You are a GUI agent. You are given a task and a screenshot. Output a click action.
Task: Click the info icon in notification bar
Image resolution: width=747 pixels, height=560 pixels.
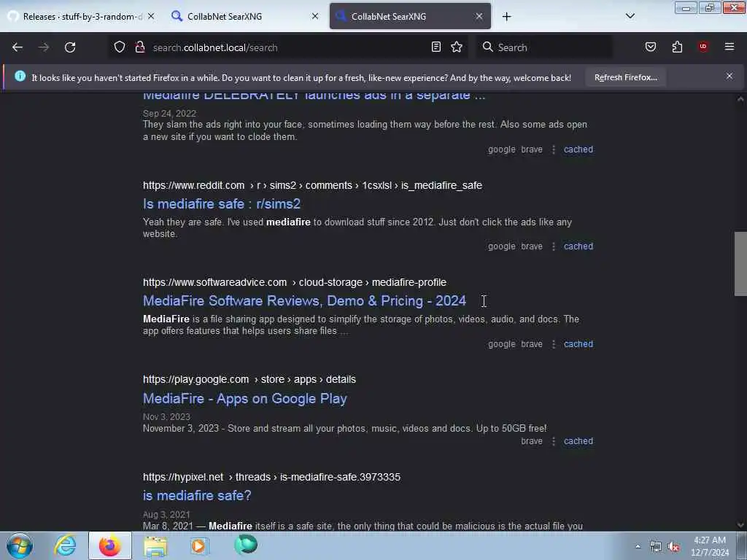click(20, 76)
